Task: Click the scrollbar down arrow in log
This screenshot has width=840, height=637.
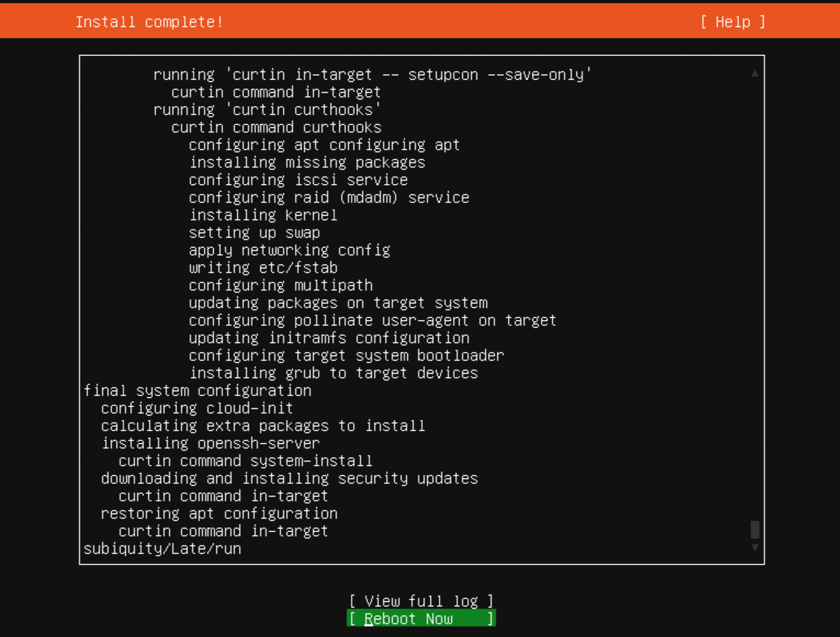Action: tap(755, 547)
